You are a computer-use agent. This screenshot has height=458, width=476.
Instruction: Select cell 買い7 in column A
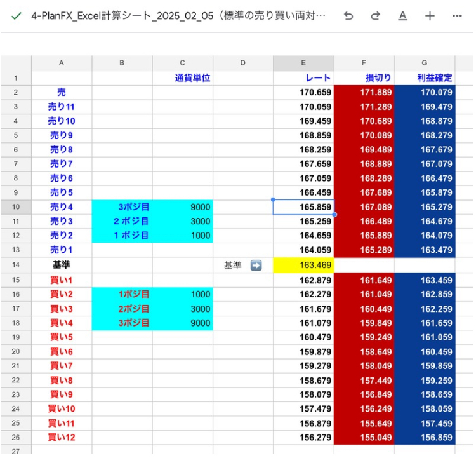click(62, 366)
